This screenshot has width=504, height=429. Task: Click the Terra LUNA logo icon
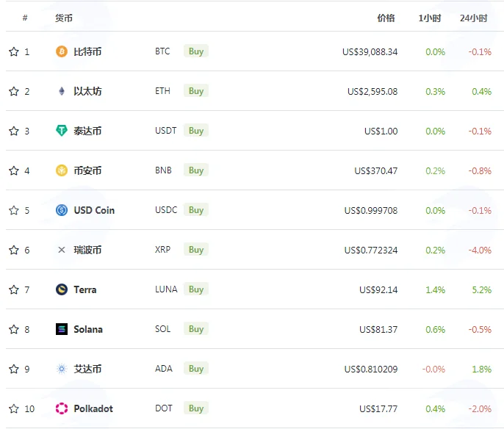pos(62,289)
